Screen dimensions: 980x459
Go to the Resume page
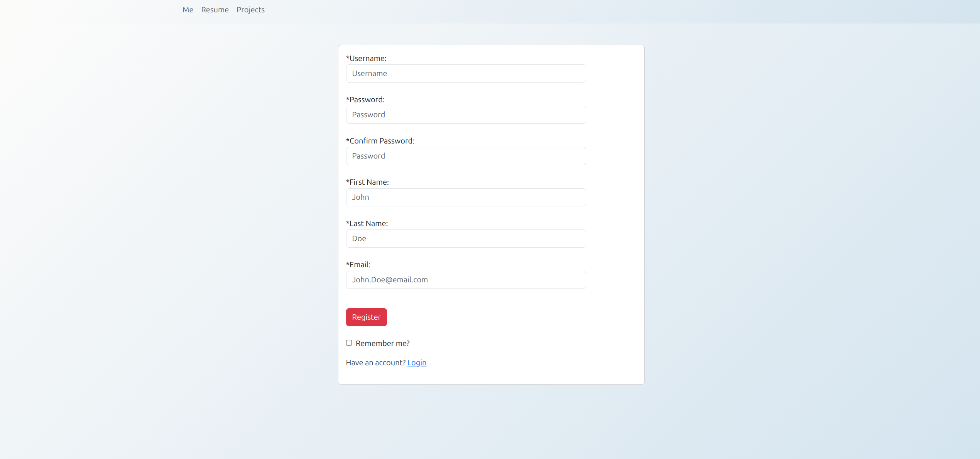[x=215, y=10]
